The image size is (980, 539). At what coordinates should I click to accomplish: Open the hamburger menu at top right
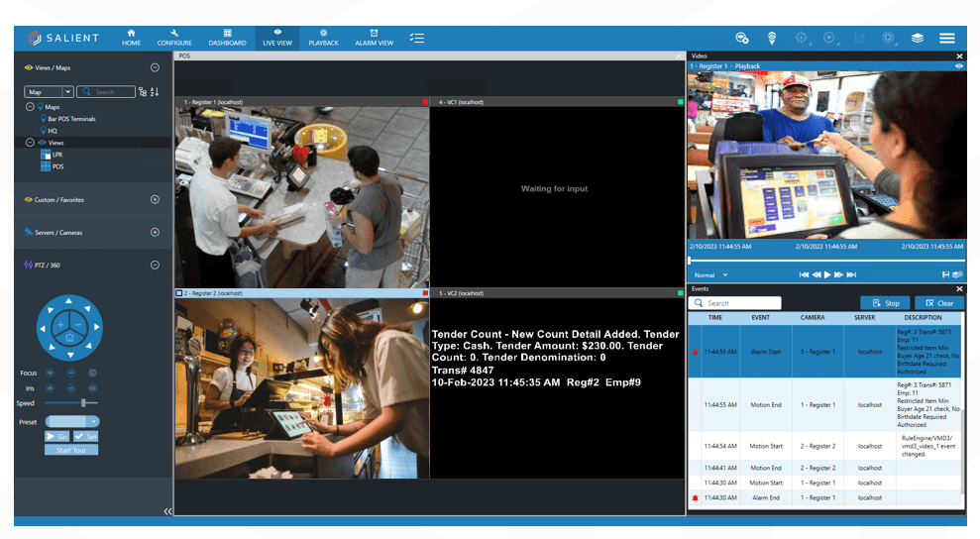click(x=947, y=38)
